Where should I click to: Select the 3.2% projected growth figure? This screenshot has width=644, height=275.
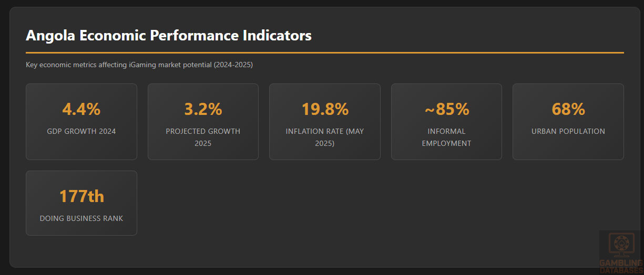pyautogui.click(x=203, y=109)
